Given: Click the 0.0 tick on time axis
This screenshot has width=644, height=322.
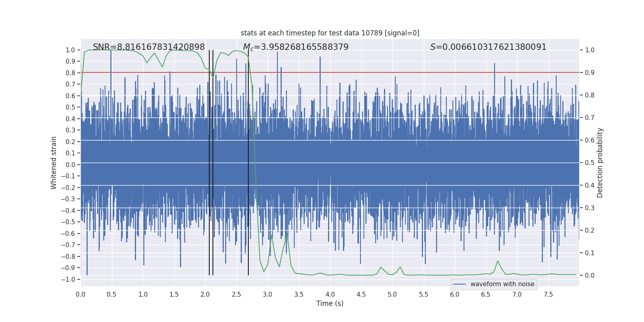Looking at the screenshot, I should (80, 294).
